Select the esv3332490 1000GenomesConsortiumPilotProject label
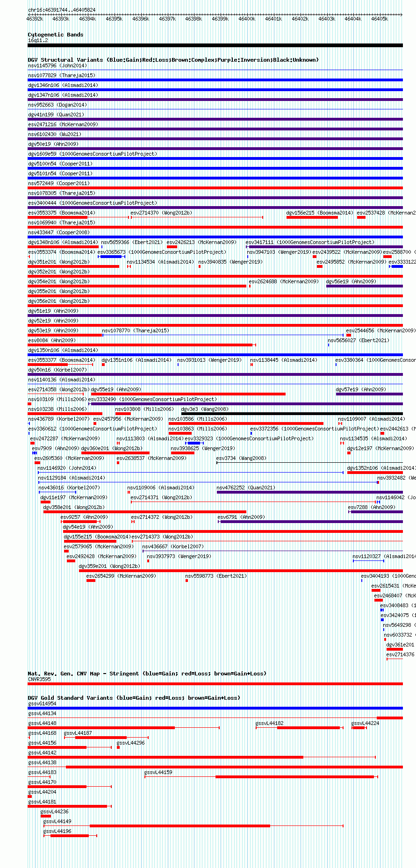The height and width of the screenshot is (868, 416). coord(152,399)
